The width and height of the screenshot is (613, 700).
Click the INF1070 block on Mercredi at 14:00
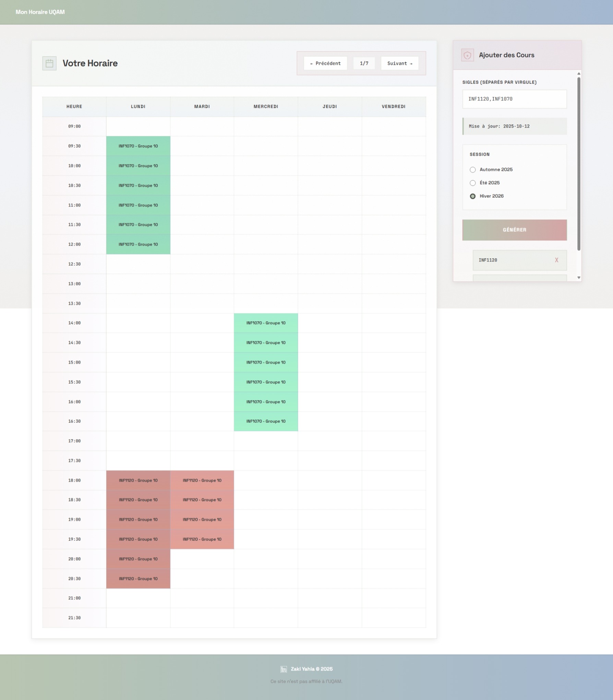(266, 323)
